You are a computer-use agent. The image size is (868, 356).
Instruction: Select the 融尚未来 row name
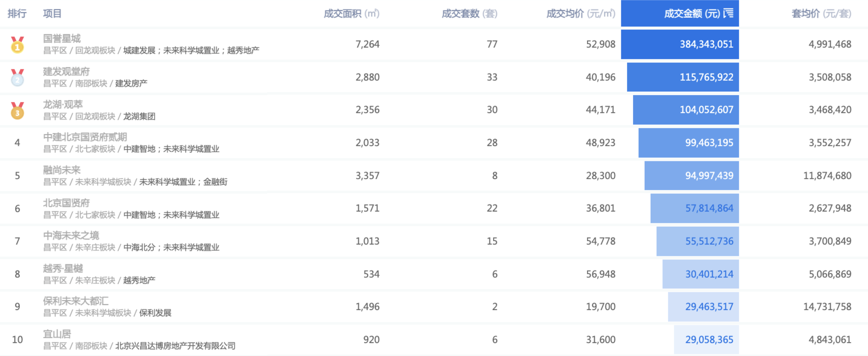(x=62, y=170)
